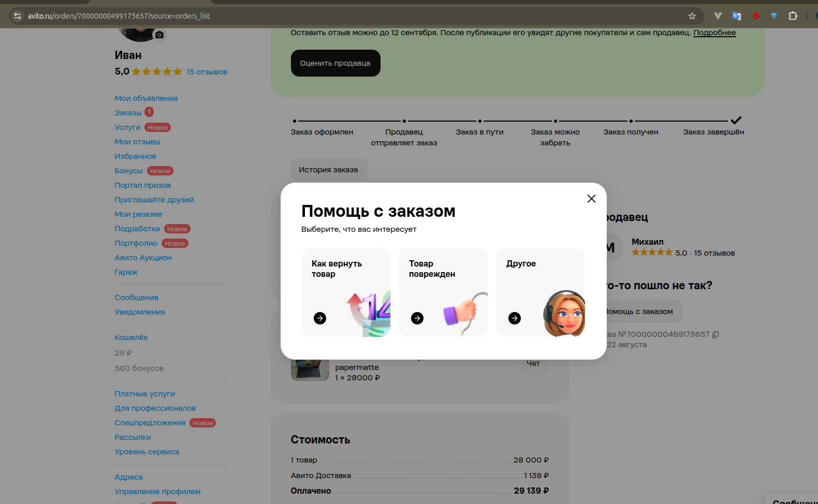The height and width of the screenshot is (504, 818).
Task: View the 15 отзывов link under Иван
Action: coord(207,72)
